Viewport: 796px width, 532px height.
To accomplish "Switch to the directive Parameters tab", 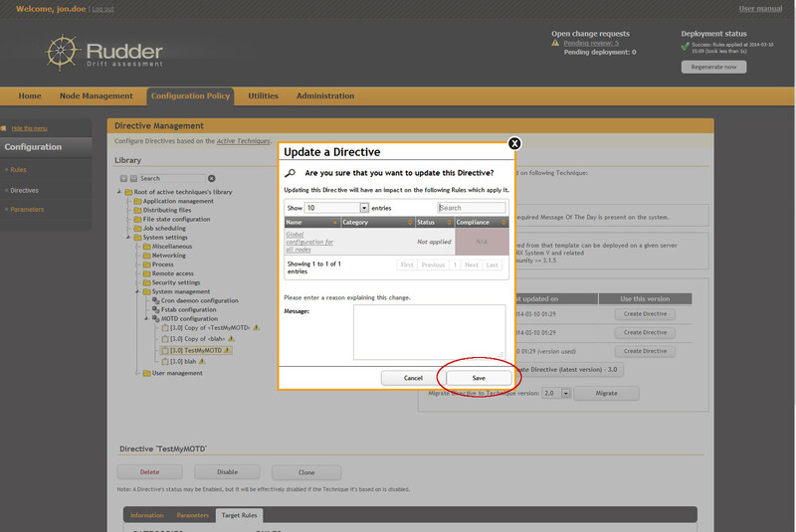I will point(192,515).
